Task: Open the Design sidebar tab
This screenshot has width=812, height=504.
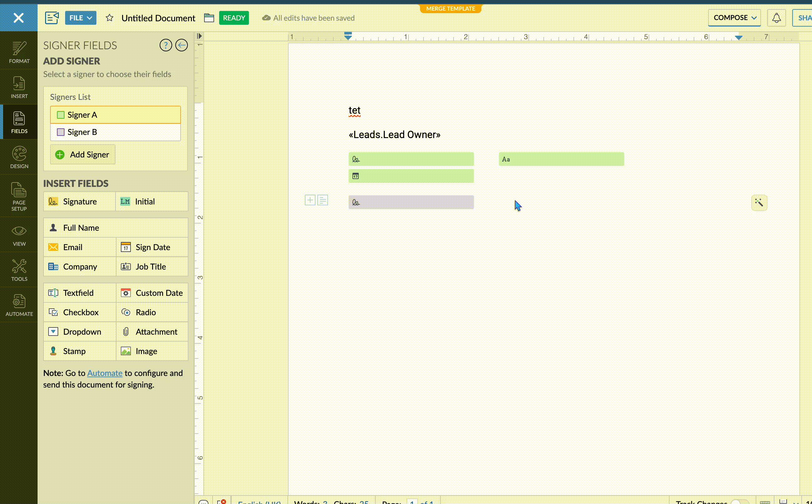Action: tap(19, 157)
